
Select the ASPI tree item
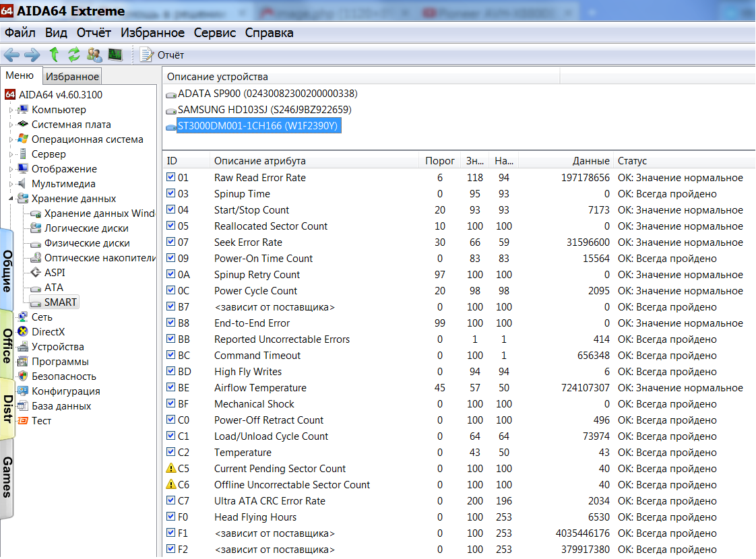point(55,273)
